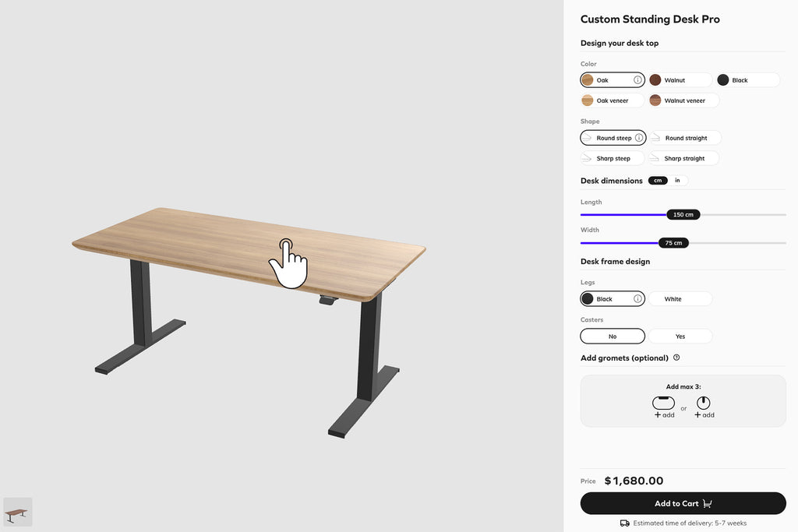Viewport: 798px width, 532px height.
Task: Switch dimension units to inches
Action: click(677, 181)
